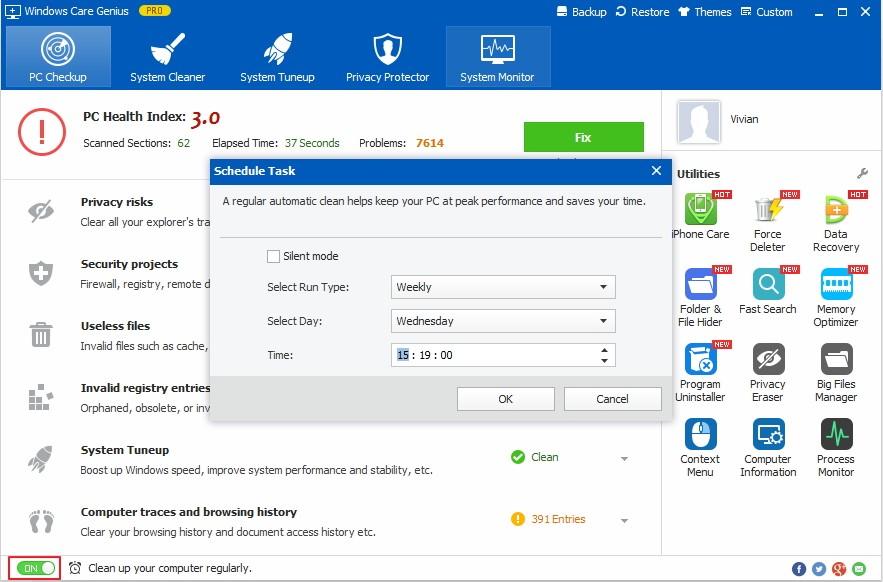Click the browsing history footprints icon

point(42,521)
